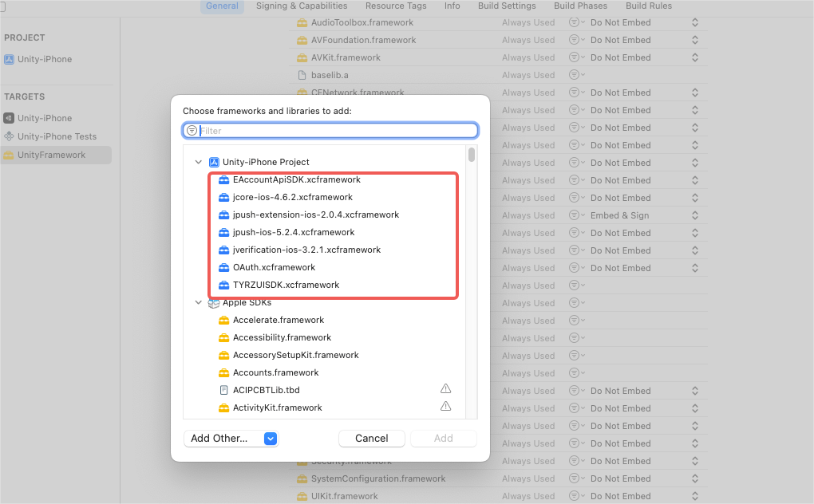Click the Add button
Image resolution: width=814 pixels, height=504 pixels.
[x=444, y=439]
